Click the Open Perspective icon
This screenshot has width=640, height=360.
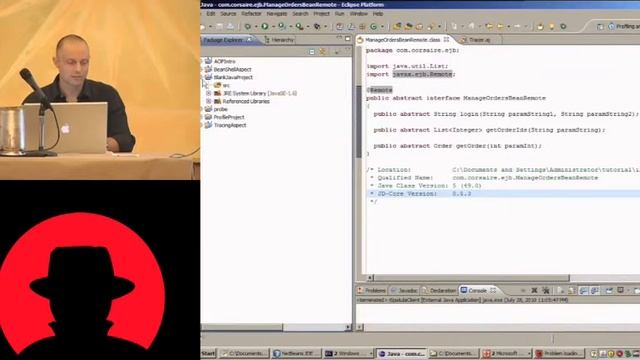tap(600, 27)
